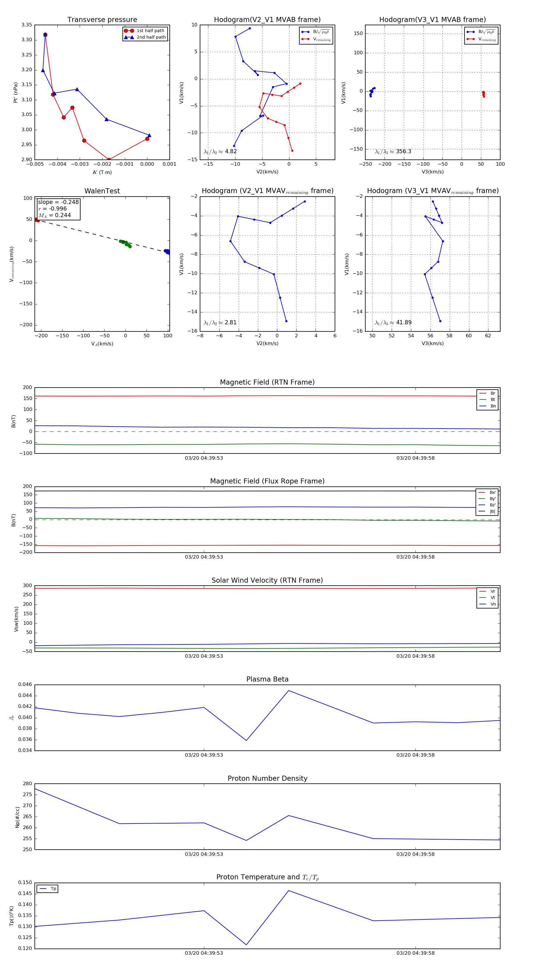Viewport: 535px width, 980px height.
Task: Click the 'Hodogram(V2_V1 MVAB frame)' title
Action: coord(267,20)
